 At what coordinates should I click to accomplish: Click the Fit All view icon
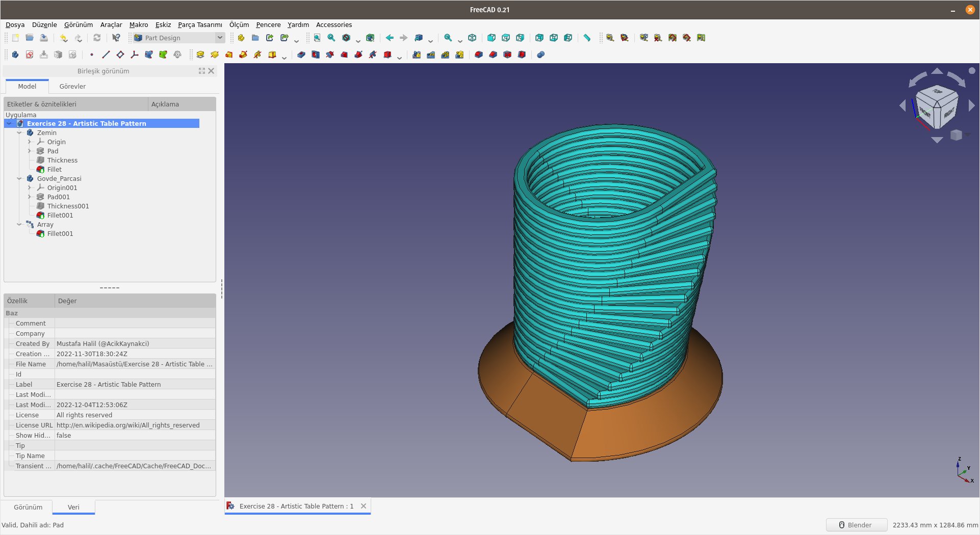[x=317, y=38]
